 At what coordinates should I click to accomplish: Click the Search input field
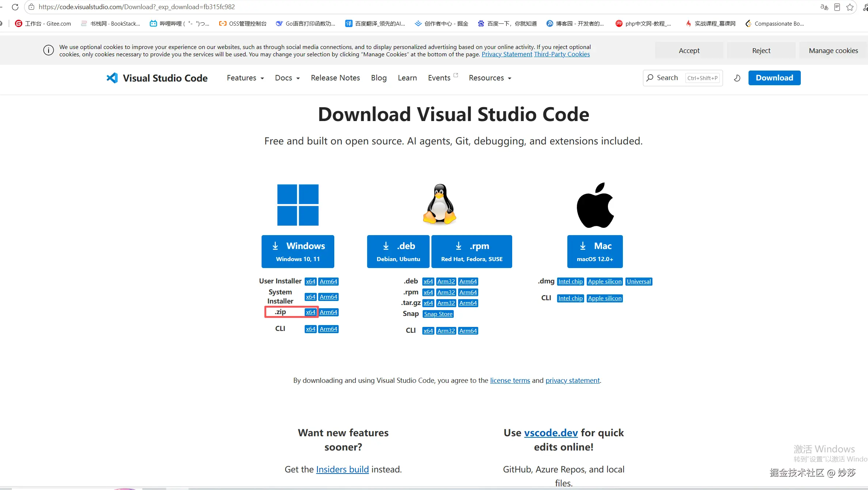point(683,78)
